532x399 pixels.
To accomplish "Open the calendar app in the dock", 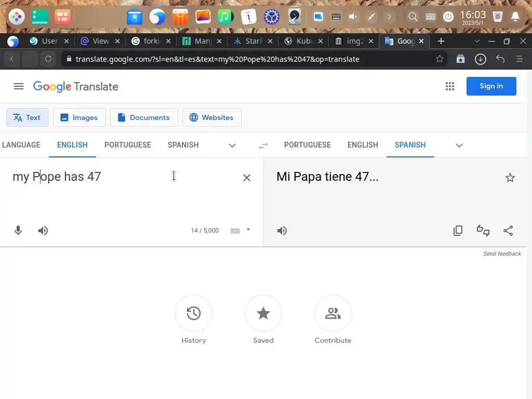I will [248, 17].
